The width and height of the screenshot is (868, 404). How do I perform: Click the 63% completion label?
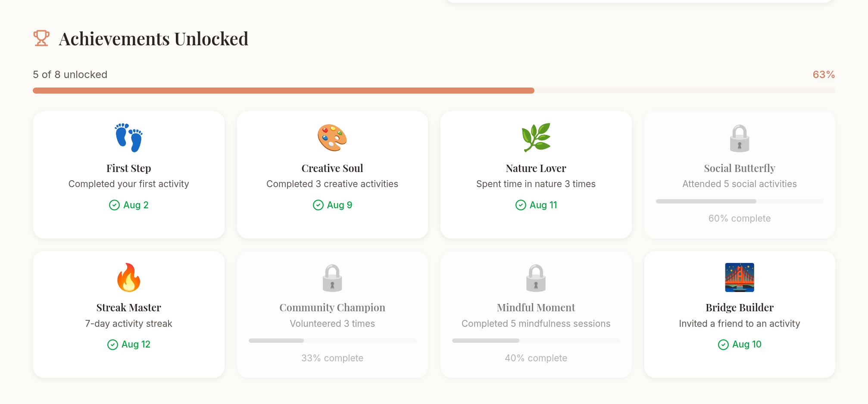coord(824,75)
